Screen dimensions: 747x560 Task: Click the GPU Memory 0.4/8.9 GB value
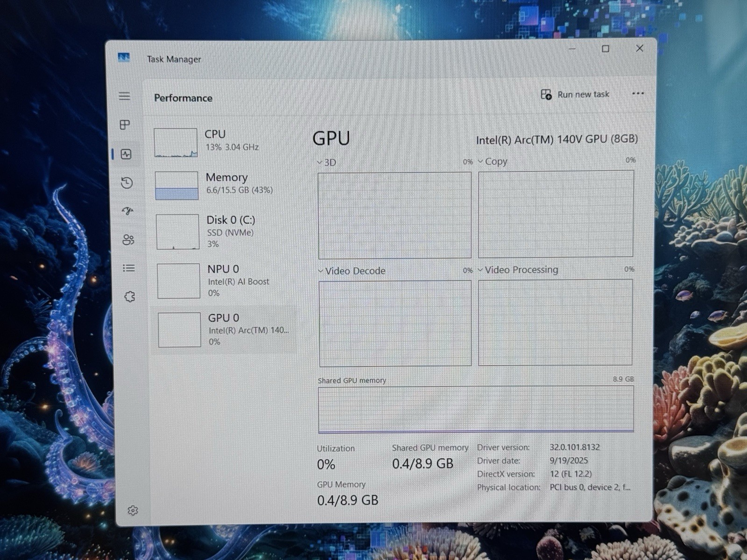click(x=348, y=500)
